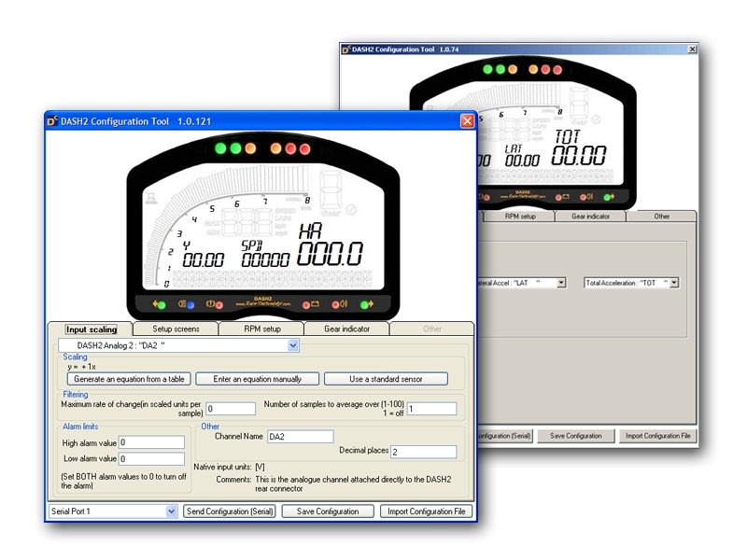
Task: Click the right turn indicator icon on front dash
Action: pos(367,304)
